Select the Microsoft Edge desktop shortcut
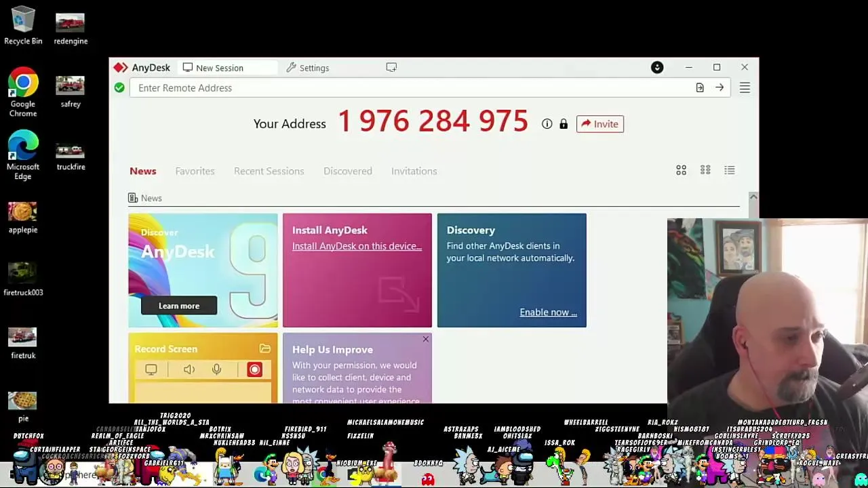Image resolution: width=868 pixels, height=488 pixels. tap(23, 155)
